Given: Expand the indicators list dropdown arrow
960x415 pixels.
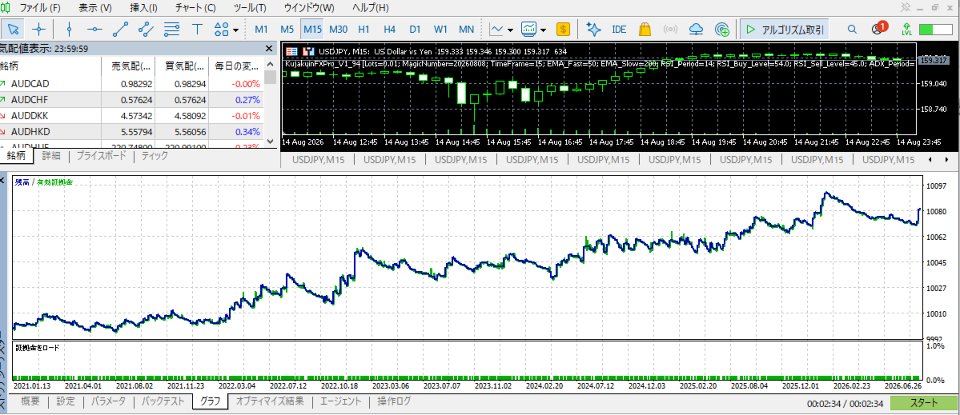Looking at the screenshot, I should [x=543, y=29].
